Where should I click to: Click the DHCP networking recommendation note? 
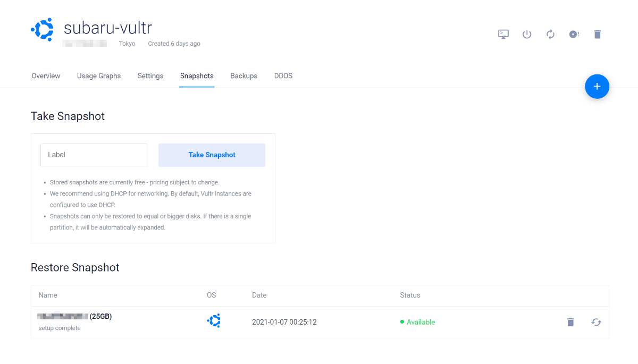[150, 199]
